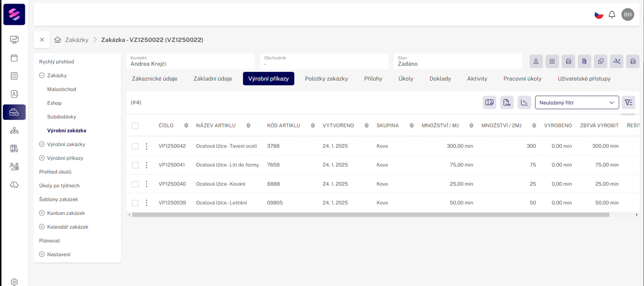
Task: Sort the table by NÁZEV ARTIKLU column
Action: [x=248, y=126]
